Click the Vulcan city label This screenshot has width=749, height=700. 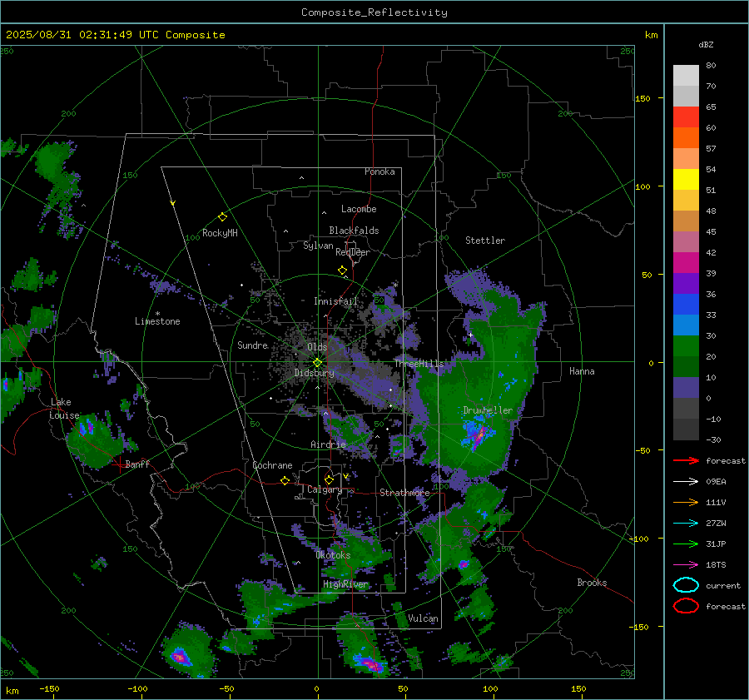[x=423, y=618]
